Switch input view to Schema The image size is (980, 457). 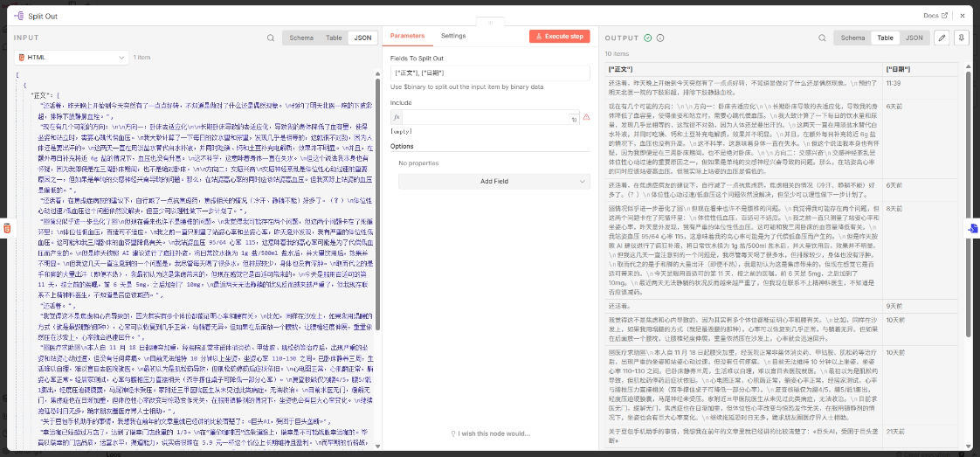pyautogui.click(x=301, y=38)
